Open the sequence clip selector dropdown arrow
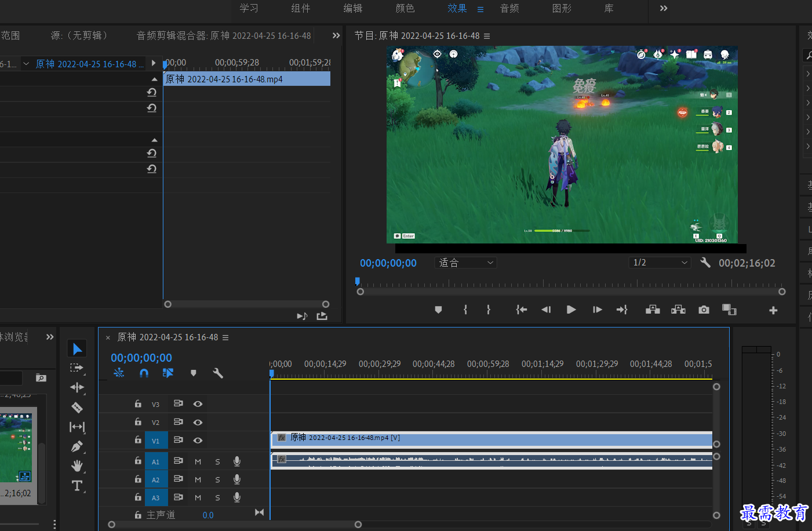The height and width of the screenshot is (531, 812). [x=26, y=64]
